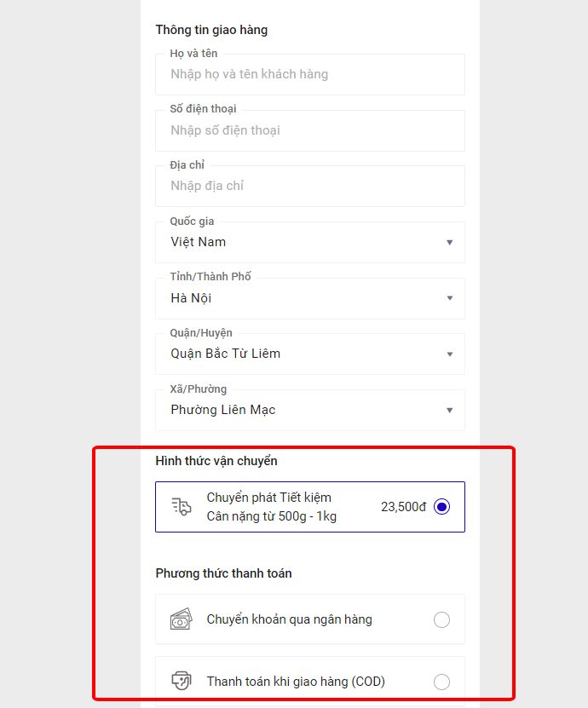
Task: Click the 23,500đ shipping price
Action: click(x=403, y=507)
